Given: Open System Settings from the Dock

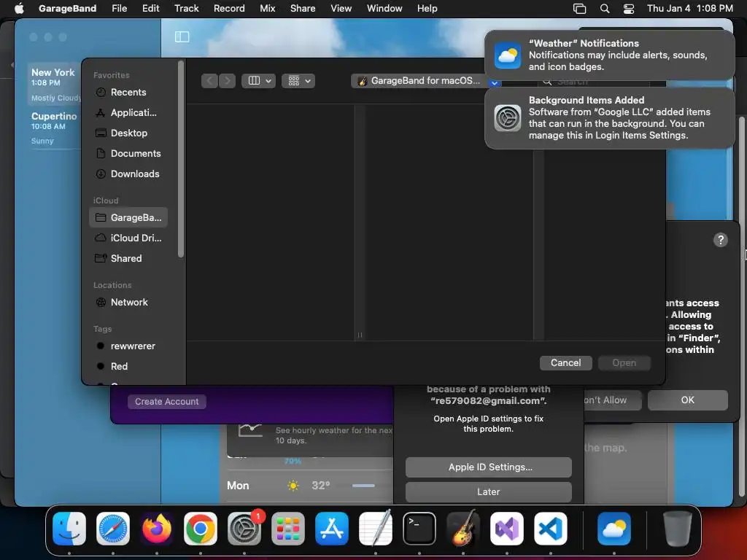Looking at the screenshot, I should click(244, 529).
